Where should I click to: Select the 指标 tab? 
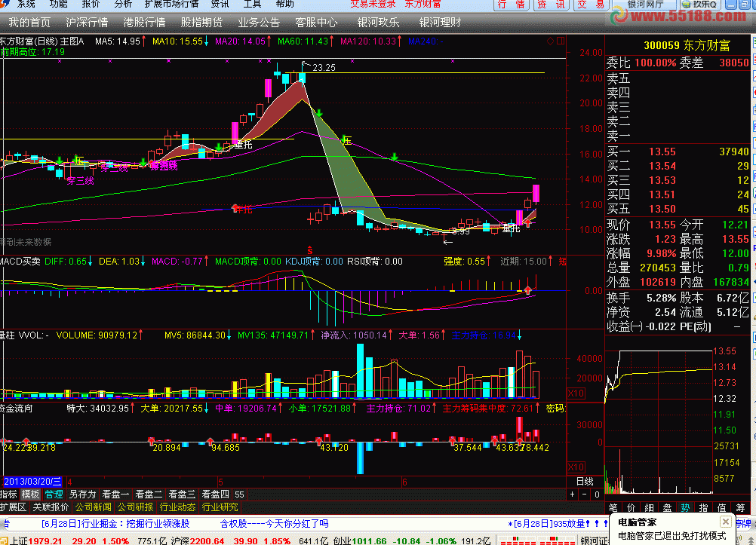(9, 494)
